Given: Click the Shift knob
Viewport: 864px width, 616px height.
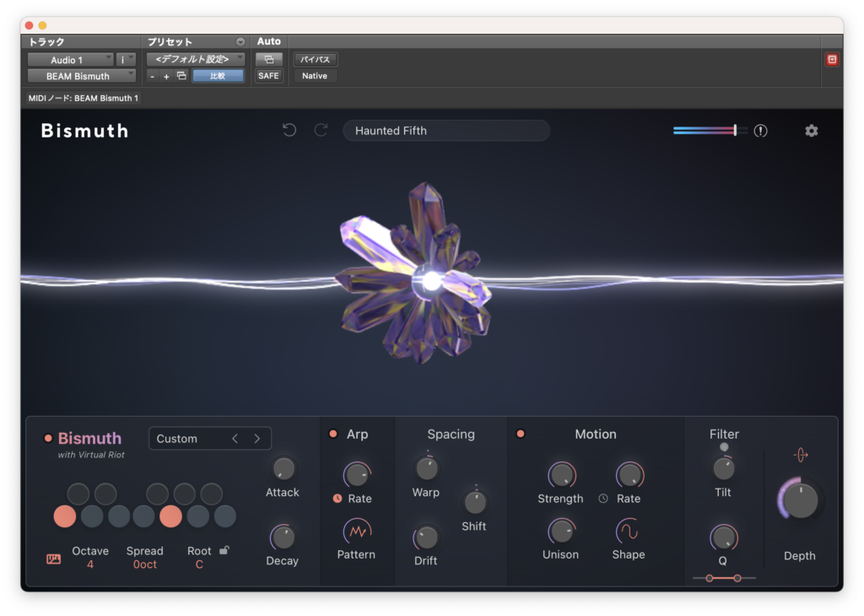Looking at the screenshot, I should [474, 502].
